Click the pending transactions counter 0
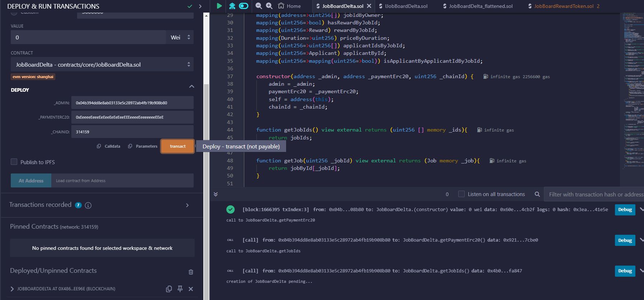The image size is (644, 300). coord(447,194)
